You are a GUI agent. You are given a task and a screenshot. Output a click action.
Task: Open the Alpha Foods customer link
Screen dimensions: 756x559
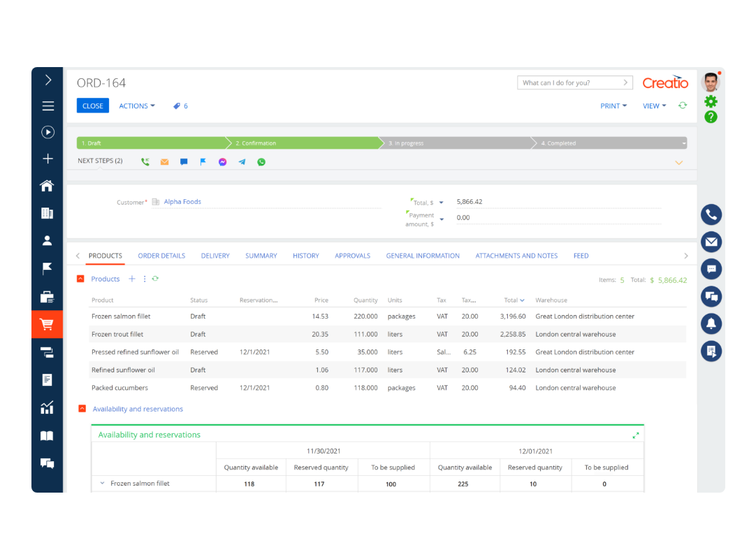[182, 202]
